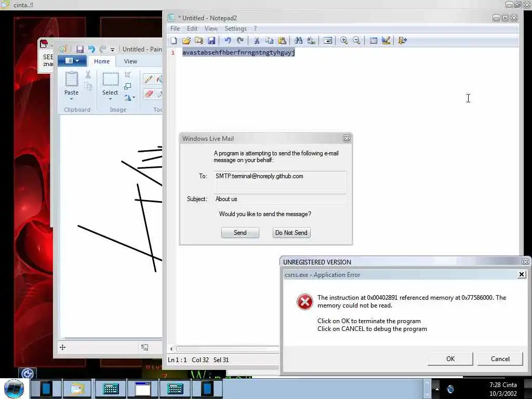Click the Browse/find file icon in Notepad2 toolbar
The width and height of the screenshot is (532, 399).
(199, 41)
